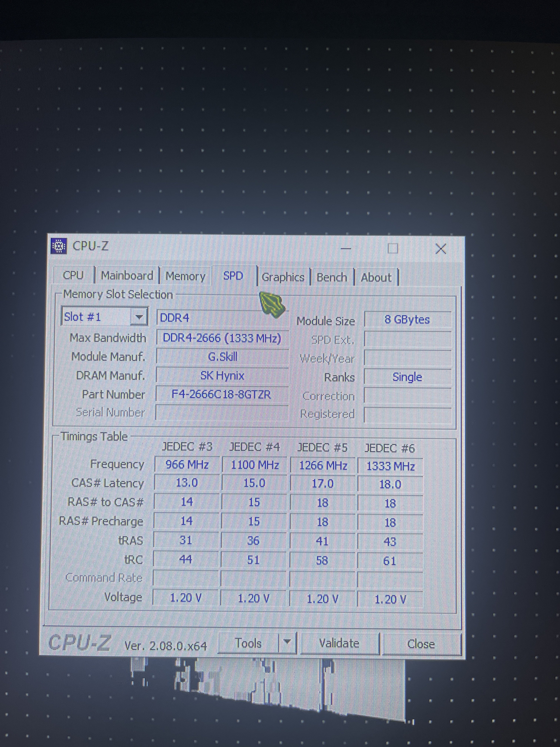Open the CPU tab
The height and width of the screenshot is (747, 560).
(x=73, y=275)
